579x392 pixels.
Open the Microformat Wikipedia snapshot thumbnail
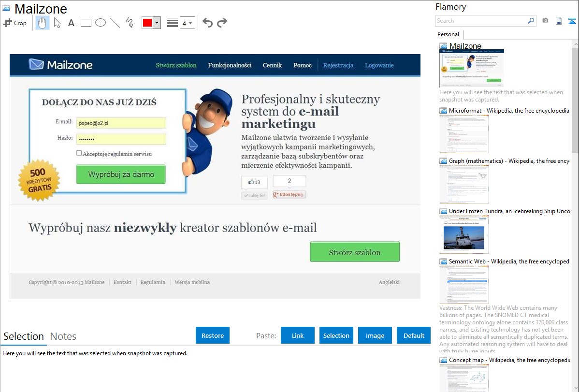[x=464, y=134]
